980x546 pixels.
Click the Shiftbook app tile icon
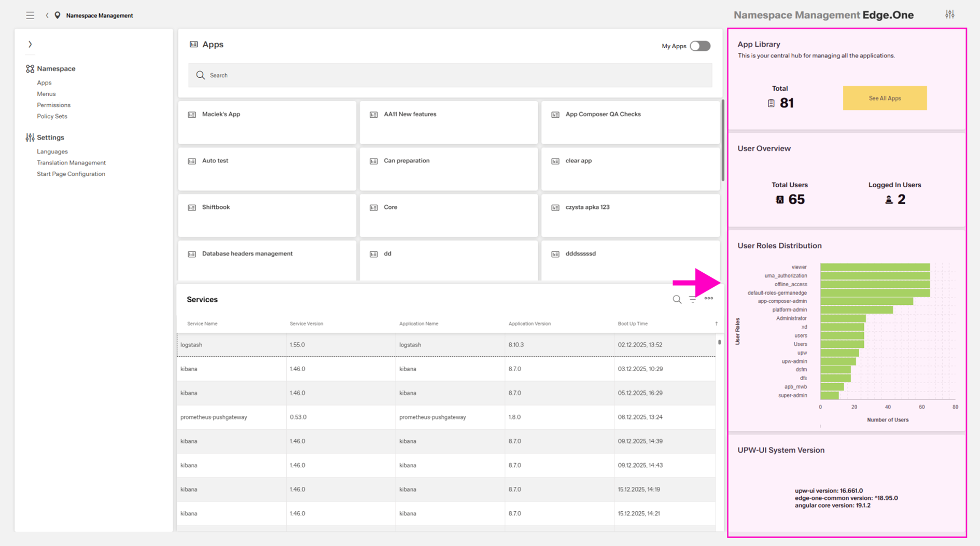coord(192,207)
